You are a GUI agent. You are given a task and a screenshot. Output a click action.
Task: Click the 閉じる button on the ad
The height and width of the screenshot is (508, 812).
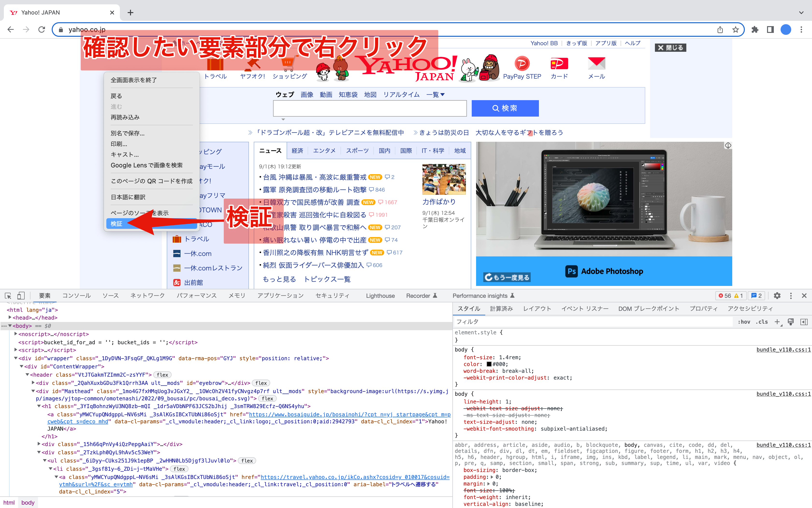(x=670, y=48)
